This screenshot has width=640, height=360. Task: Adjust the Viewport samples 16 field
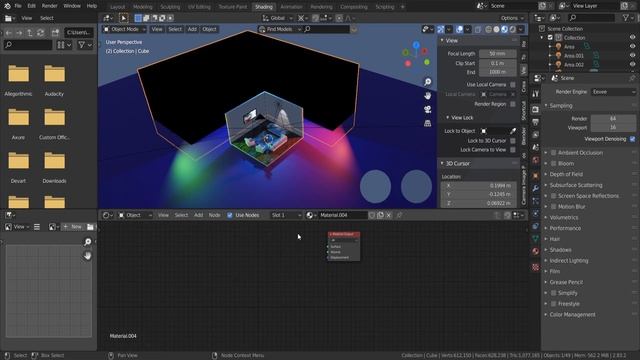pos(613,128)
